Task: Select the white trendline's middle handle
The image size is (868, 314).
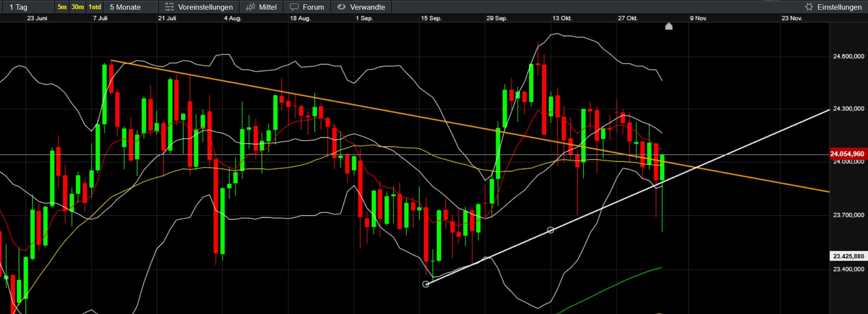Action: tap(551, 230)
